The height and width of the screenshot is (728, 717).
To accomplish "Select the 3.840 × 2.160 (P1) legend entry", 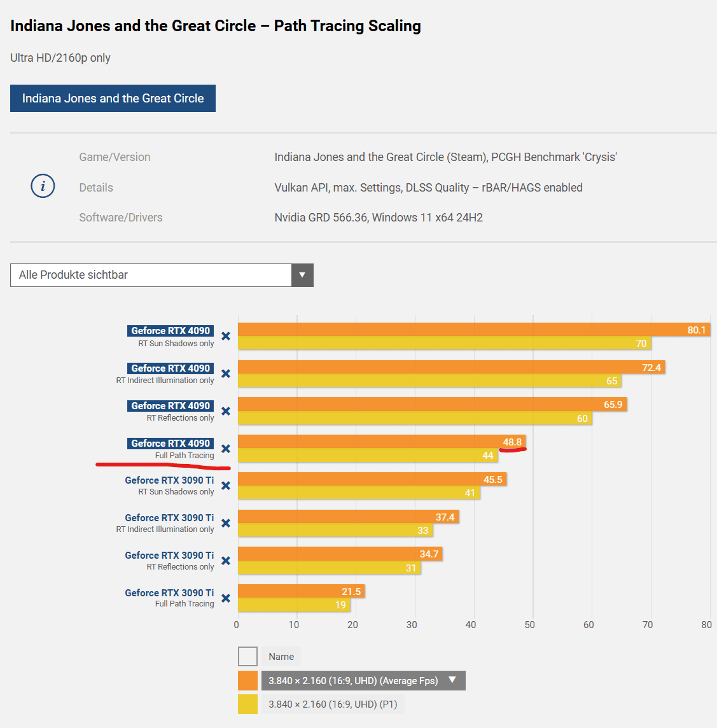I will [333, 704].
